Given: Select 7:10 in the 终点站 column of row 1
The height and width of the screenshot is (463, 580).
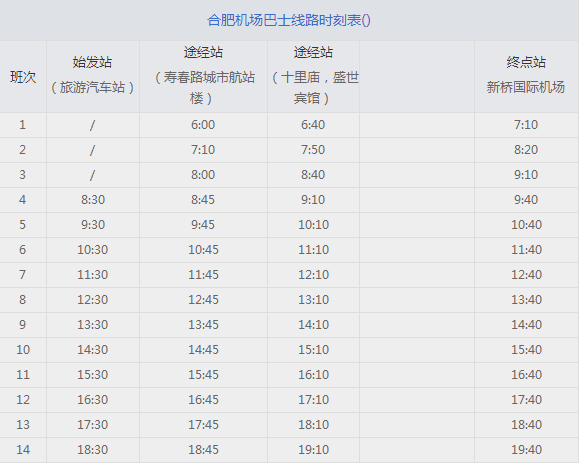Looking at the screenshot, I should coord(526,125).
